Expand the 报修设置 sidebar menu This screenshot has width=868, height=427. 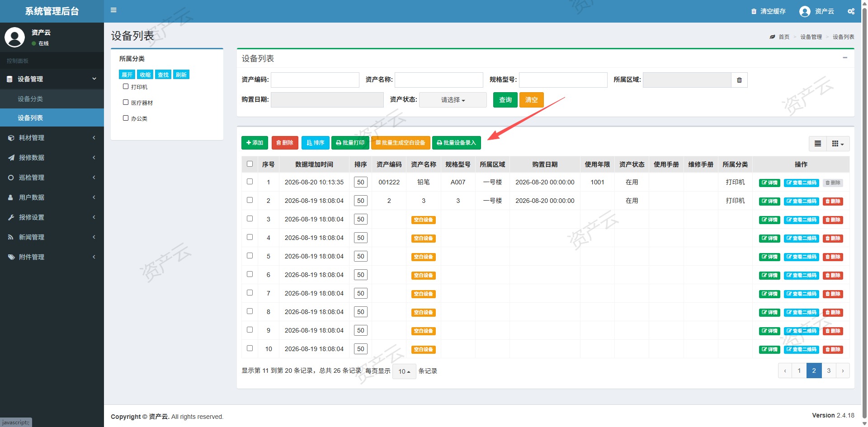pyautogui.click(x=52, y=217)
